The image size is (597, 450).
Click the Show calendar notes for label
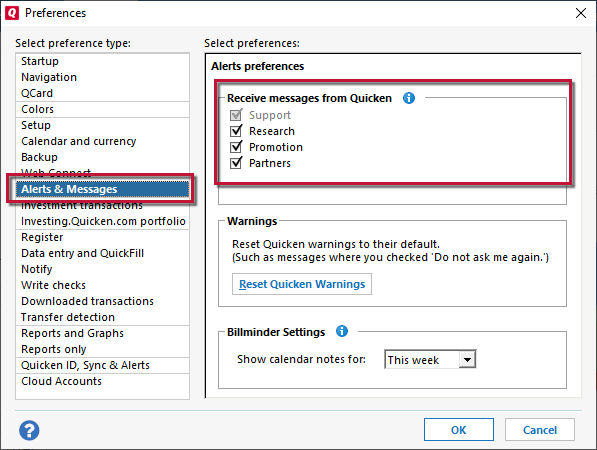click(x=301, y=359)
